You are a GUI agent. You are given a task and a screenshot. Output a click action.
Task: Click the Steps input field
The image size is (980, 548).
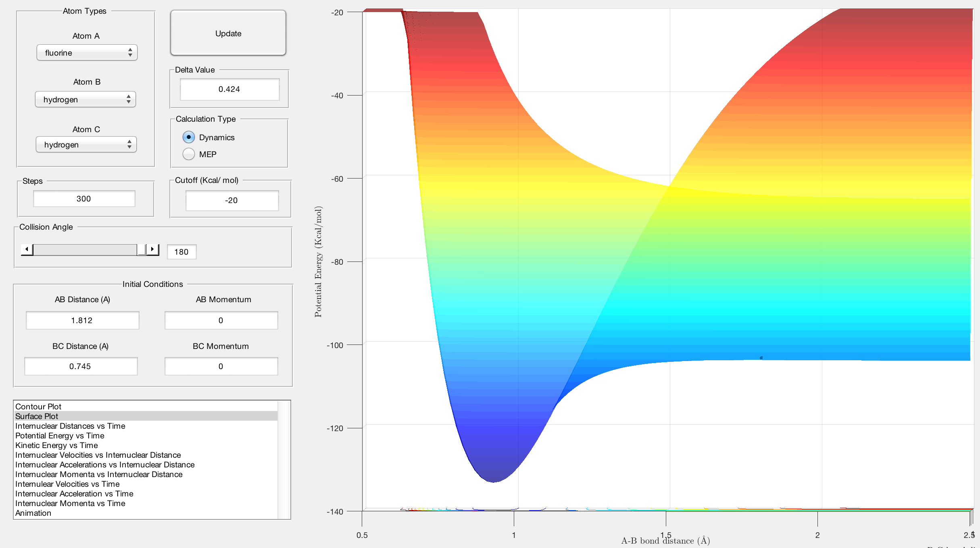point(84,199)
